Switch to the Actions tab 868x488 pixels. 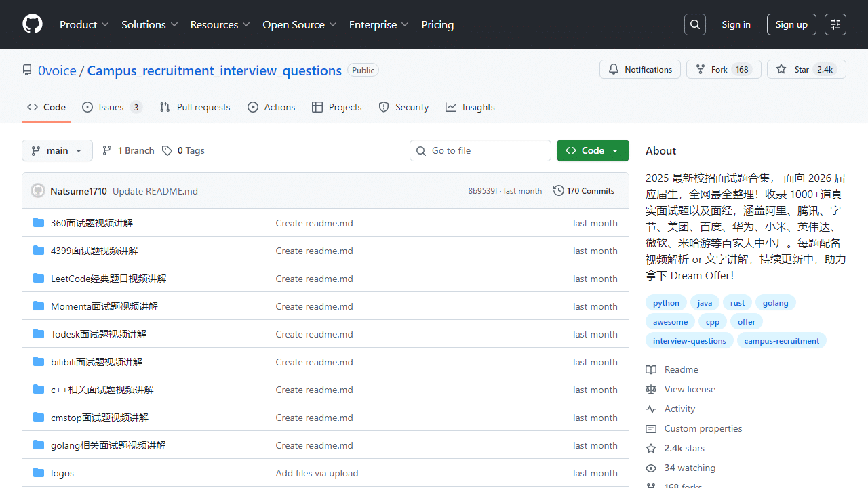pyautogui.click(x=271, y=107)
